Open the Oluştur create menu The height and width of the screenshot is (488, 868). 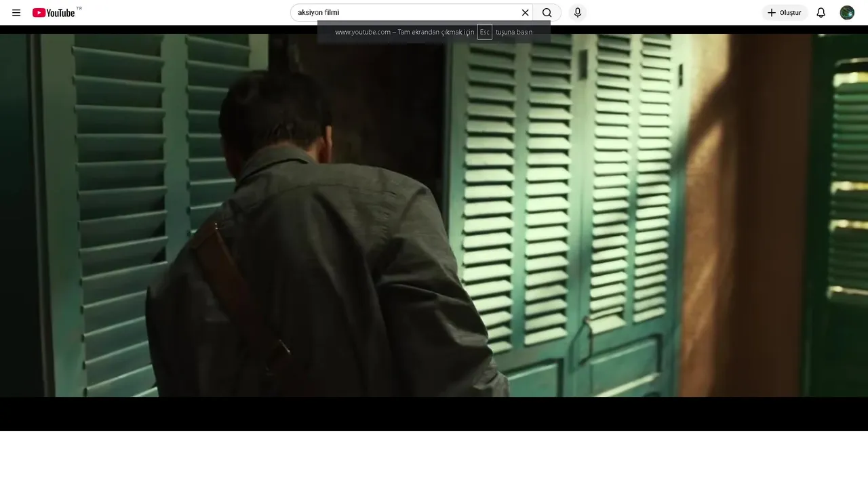pyautogui.click(x=785, y=13)
